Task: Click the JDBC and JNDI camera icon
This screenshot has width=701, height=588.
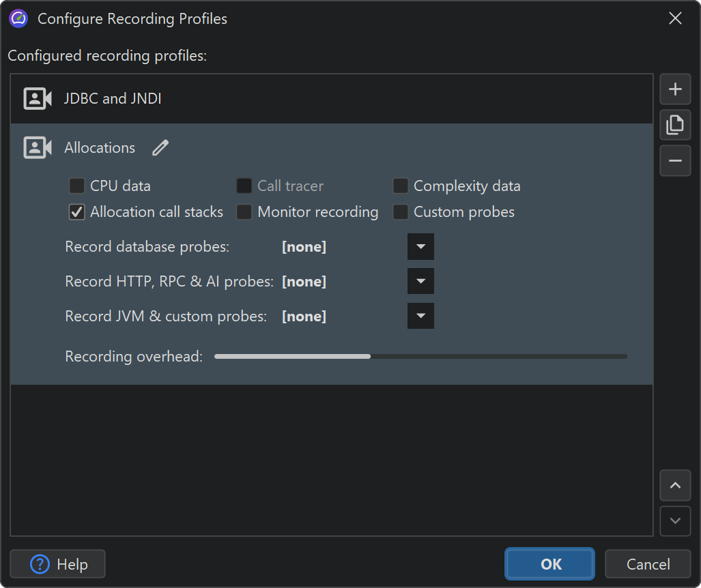Action: [38, 99]
